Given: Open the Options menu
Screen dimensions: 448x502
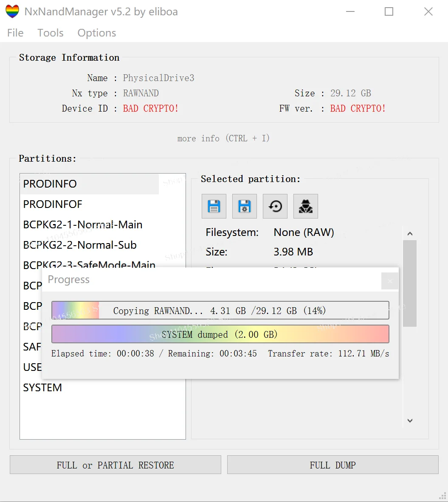Looking at the screenshot, I should point(97,33).
